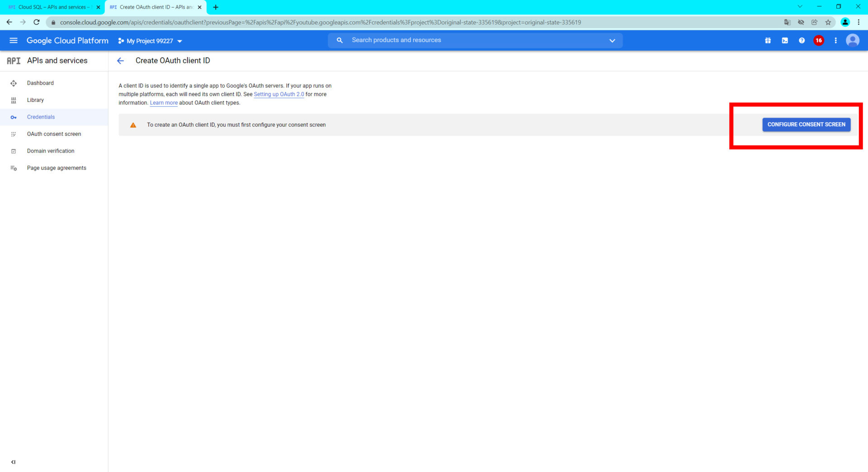Go back using the page back arrow
Screen dimensions: 868x472
(120, 61)
